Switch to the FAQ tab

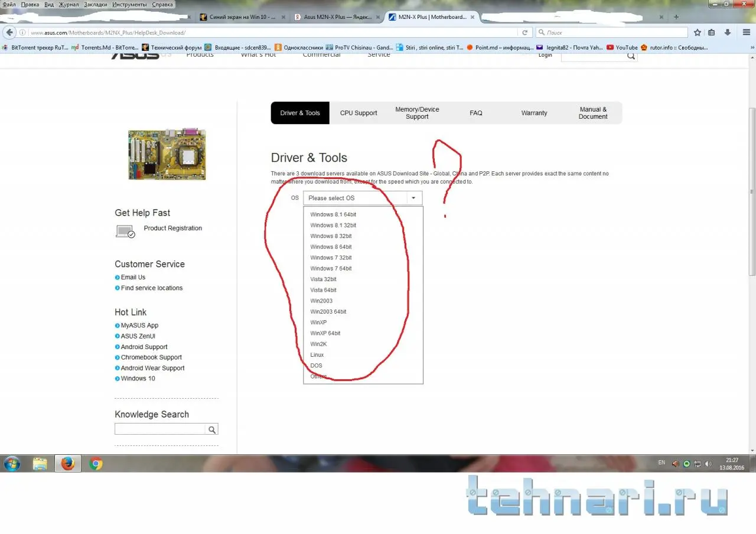475,113
